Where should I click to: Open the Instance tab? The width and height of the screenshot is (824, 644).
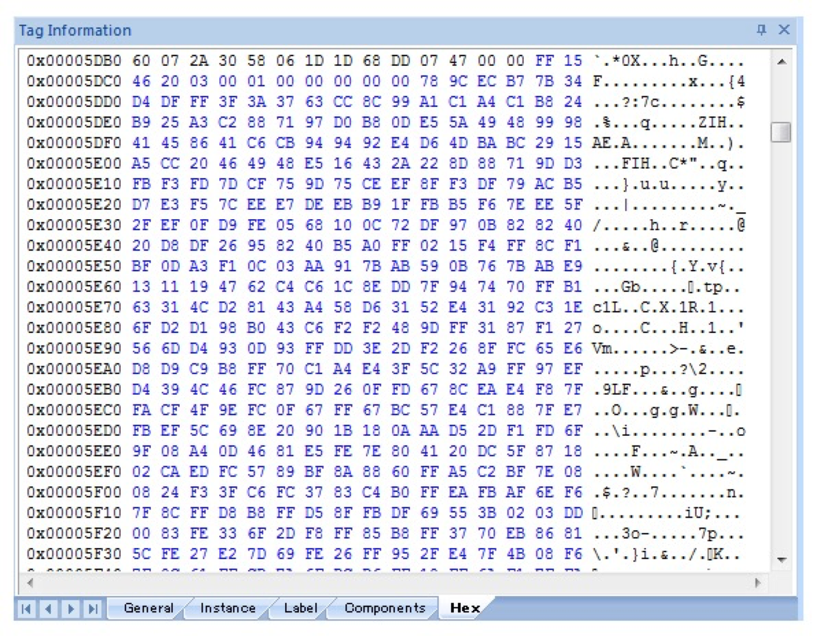click(x=227, y=608)
